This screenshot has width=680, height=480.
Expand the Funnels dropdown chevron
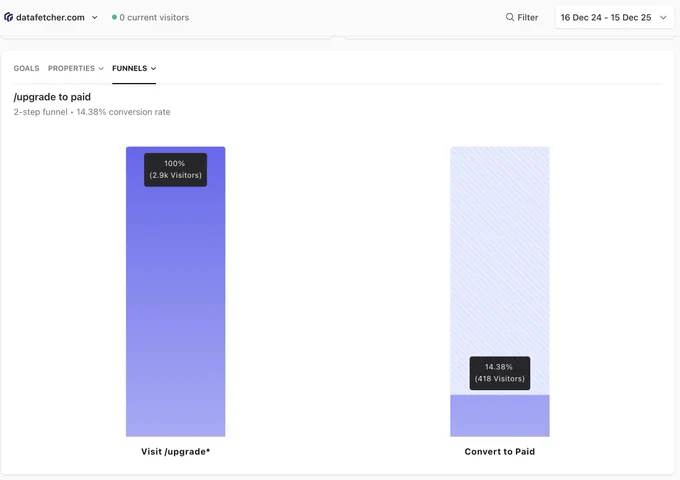coord(153,69)
